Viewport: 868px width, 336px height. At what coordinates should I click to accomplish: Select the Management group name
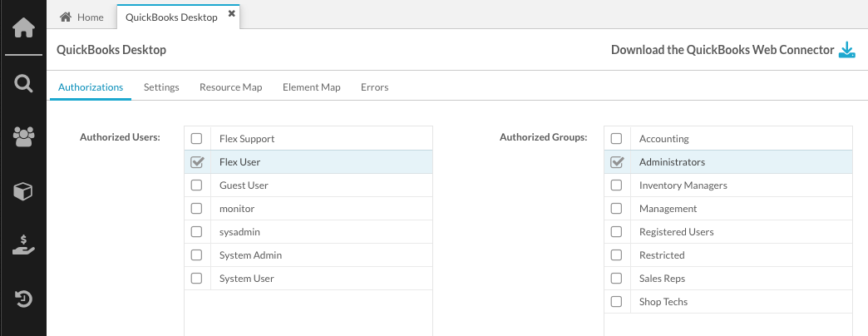(668, 209)
